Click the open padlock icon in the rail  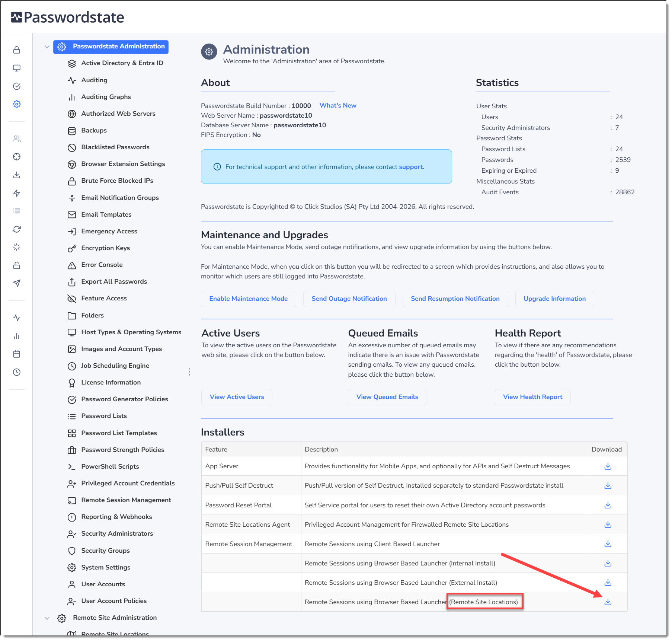tap(17, 265)
